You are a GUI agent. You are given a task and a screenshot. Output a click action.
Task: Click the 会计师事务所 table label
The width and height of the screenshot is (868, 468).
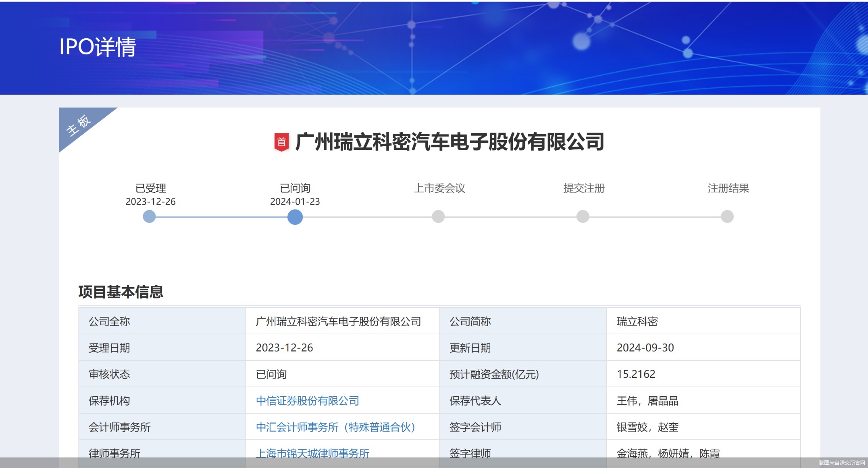[x=120, y=427]
